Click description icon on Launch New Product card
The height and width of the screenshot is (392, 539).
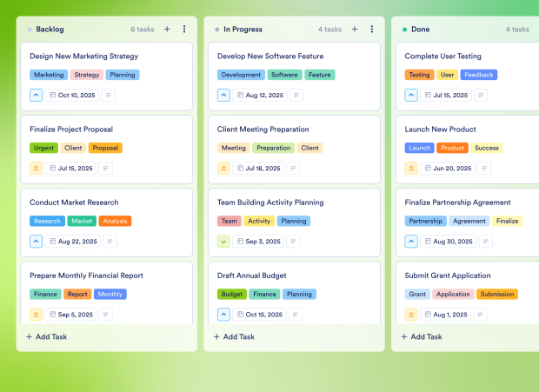click(483, 169)
